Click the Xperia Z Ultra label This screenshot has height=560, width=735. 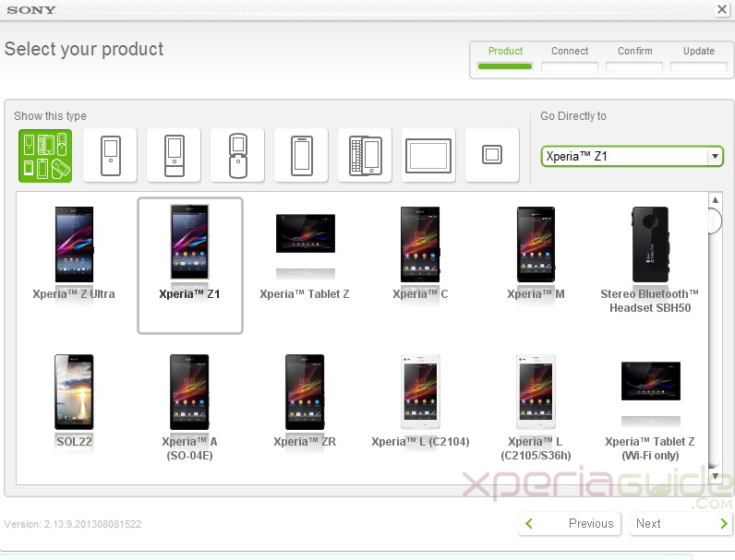tap(74, 294)
